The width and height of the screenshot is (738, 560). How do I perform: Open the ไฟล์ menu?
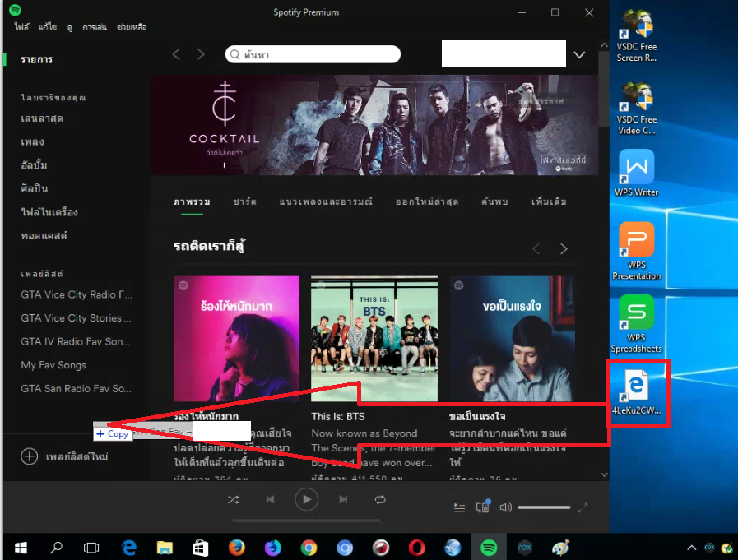(21, 27)
